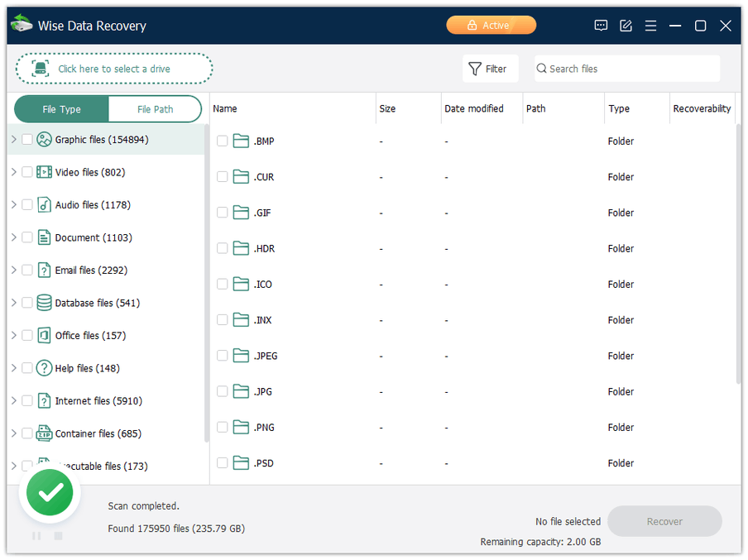Expand the Internet files tree node
This screenshot has width=748, height=560.
pyautogui.click(x=14, y=400)
